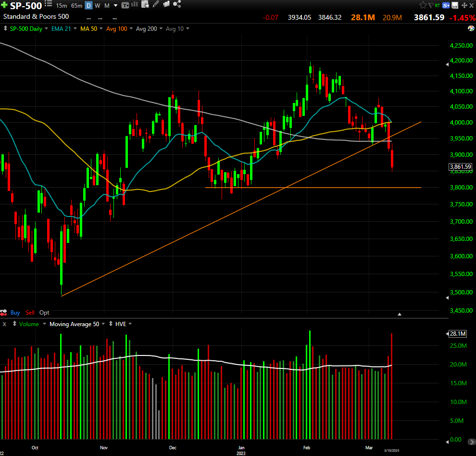Click the white up-triangle marker below chart
The image size is (476, 456).
coord(400,314)
